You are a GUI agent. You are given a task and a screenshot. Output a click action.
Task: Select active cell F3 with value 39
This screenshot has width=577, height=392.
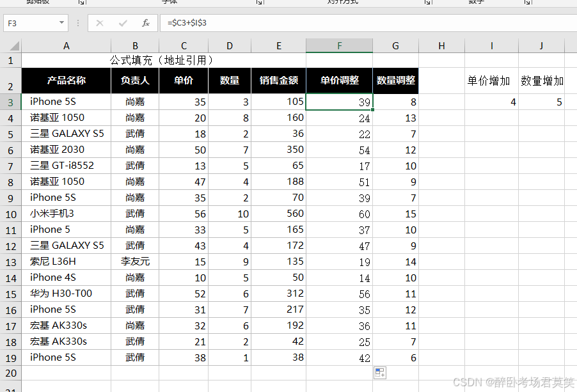[x=339, y=102]
